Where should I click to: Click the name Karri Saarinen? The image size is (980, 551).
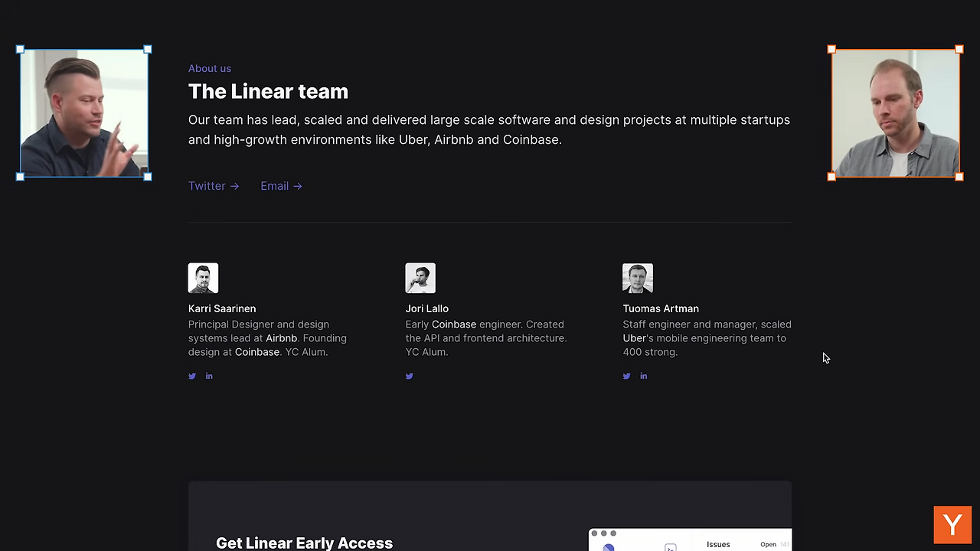pyautogui.click(x=222, y=308)
